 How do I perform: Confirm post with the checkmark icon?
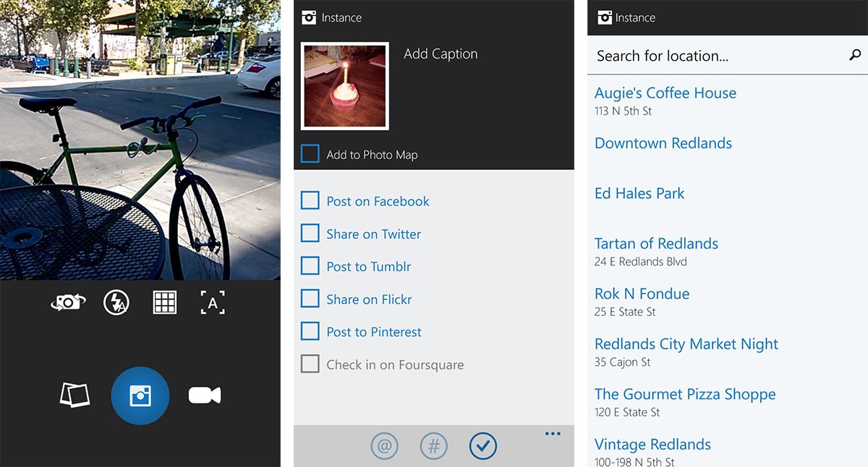482,446
